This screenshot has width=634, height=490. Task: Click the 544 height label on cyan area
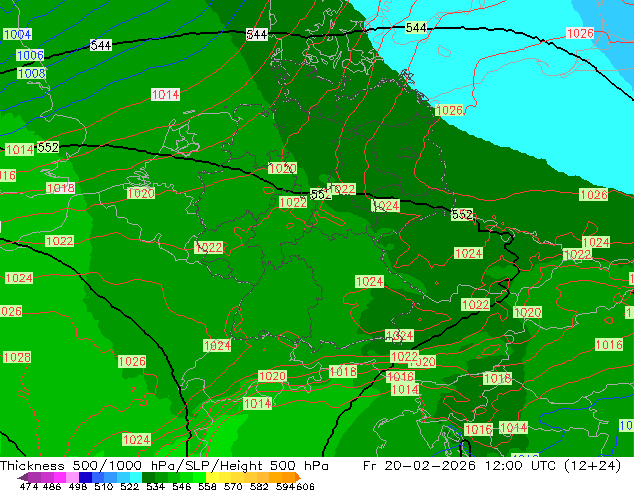[x=416, y=27]
